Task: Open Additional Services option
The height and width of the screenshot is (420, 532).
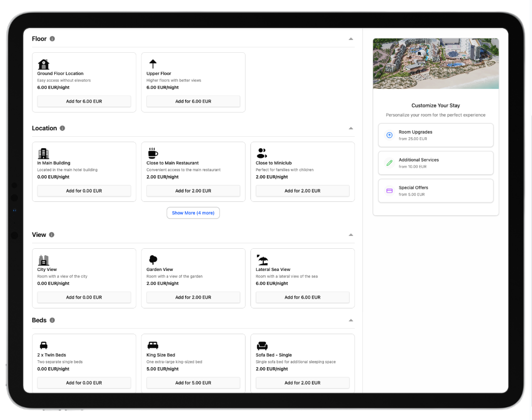Action: 435,163
